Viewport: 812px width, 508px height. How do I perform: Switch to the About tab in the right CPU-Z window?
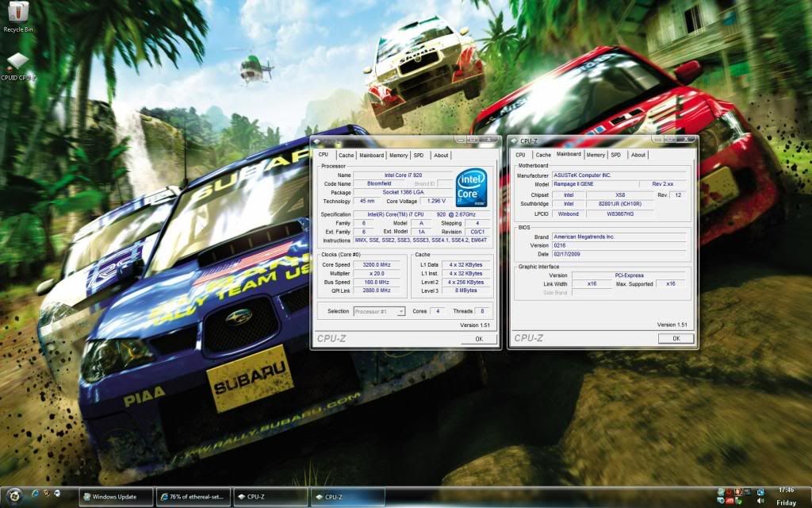tap(638, 155)
